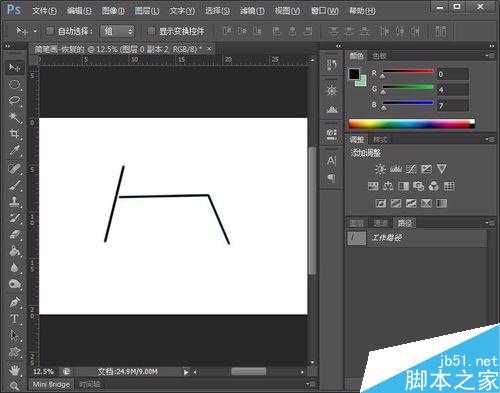The image size is (500, 393).
Task: Open the Adjustments panel flyout menu
Action: pos(490,139)
